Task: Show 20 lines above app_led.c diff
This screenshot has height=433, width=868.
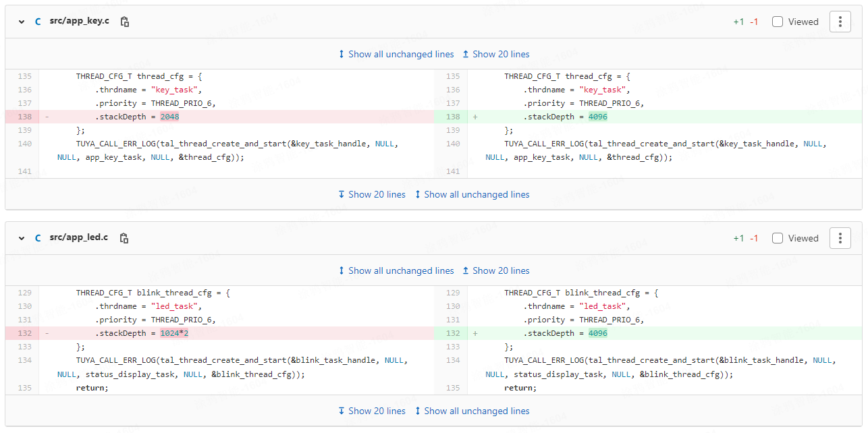Action: click(496, 270)
